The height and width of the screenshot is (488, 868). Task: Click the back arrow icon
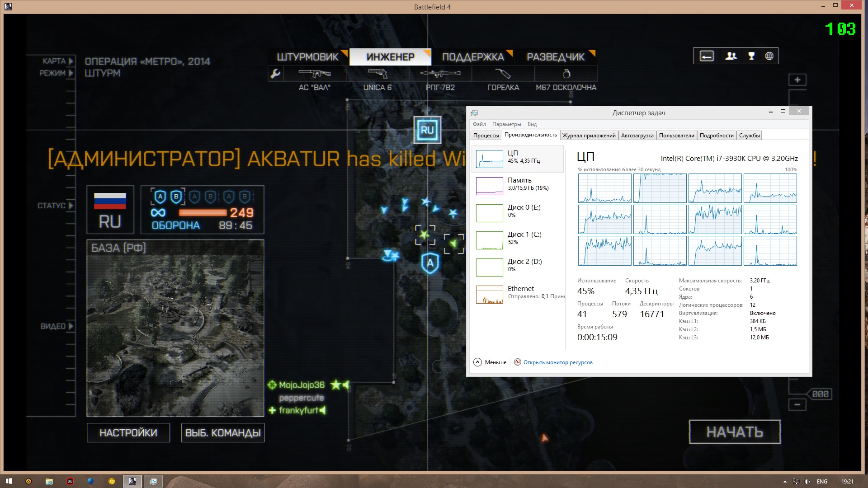(x=707, y=56)
